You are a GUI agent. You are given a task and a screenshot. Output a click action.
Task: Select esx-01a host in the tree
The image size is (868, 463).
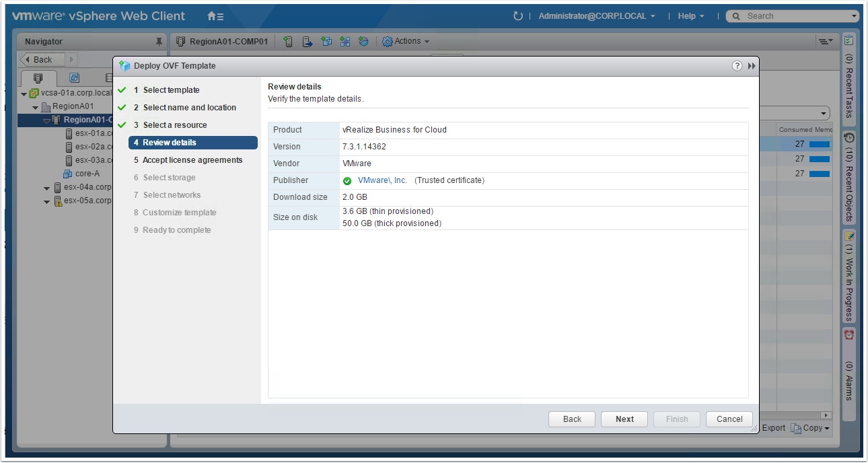click(88, 133)
